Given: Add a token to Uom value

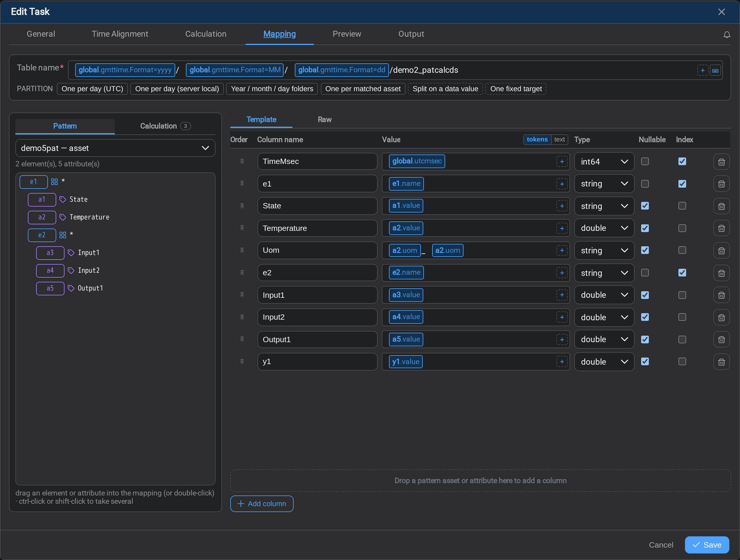Looking at the screenshot, I should click(x=562, y=251).
